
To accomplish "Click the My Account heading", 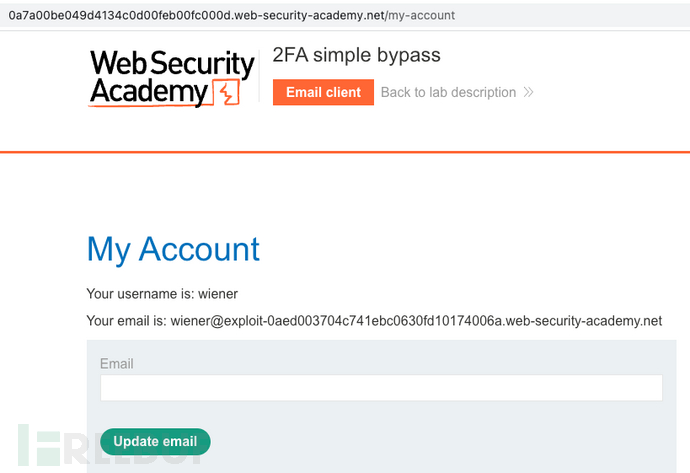I will click(x=173, y=249).
